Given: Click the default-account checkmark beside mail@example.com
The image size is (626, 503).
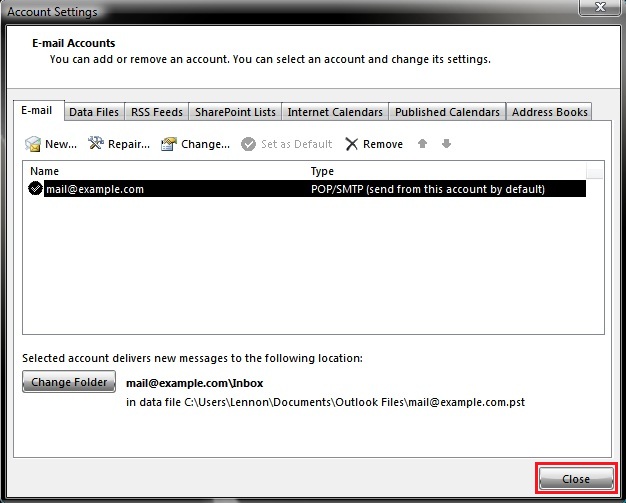Looking at the screenshot, I should tap(36, 189).
